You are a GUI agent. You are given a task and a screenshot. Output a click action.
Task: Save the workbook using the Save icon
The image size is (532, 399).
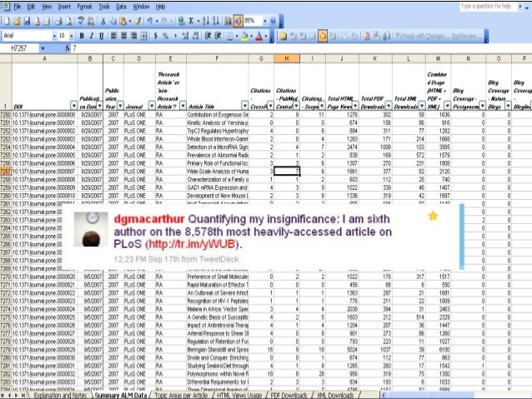[x=27, y=22]
